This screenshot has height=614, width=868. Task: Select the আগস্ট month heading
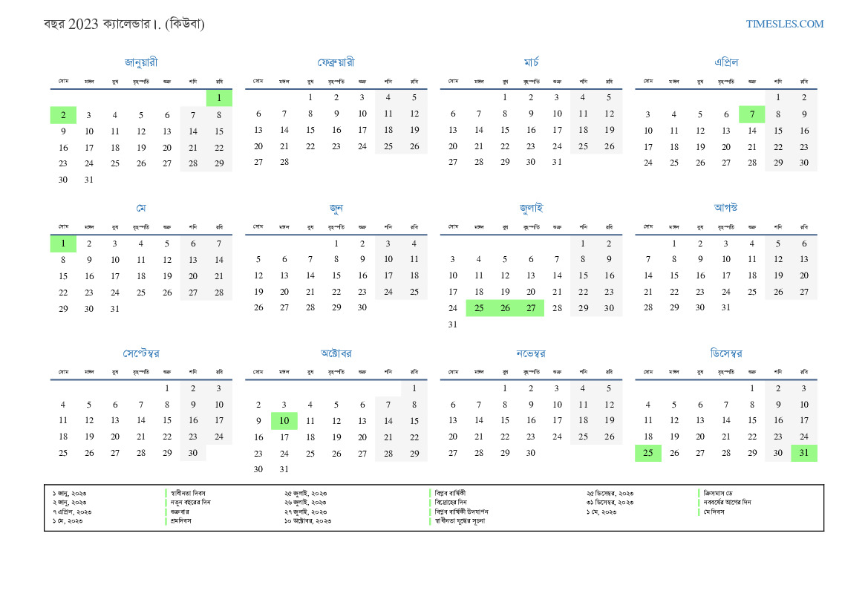point(725,208)
